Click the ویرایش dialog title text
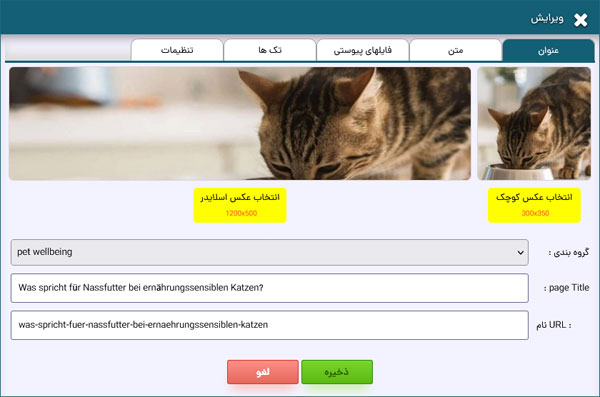Viewport: 600px width, 397px height. tap(547, 19)
